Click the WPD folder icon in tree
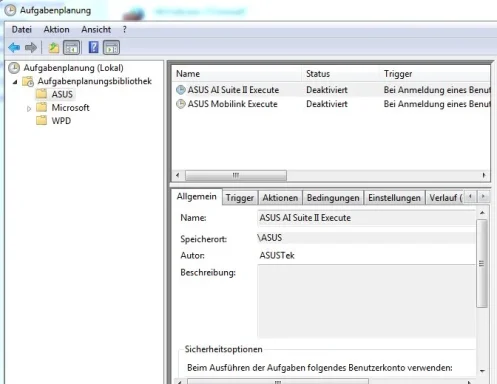 tap(41, 120)
